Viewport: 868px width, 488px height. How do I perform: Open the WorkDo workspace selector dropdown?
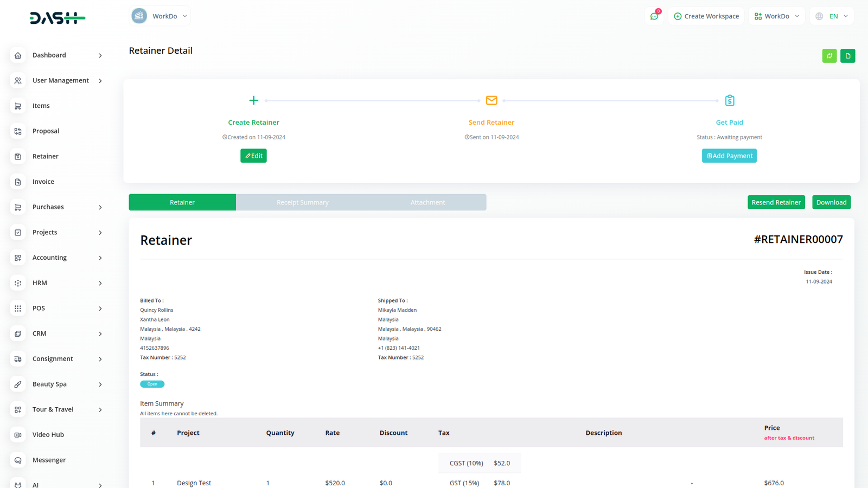coord(160,16)
